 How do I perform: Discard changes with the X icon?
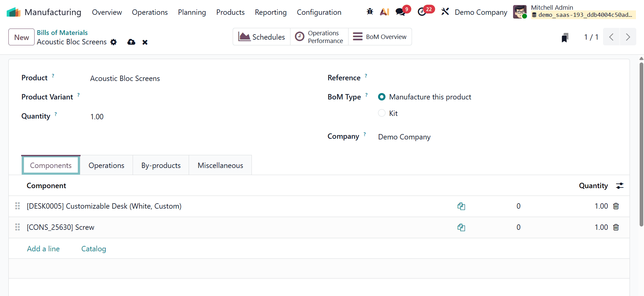coord(145,42)
